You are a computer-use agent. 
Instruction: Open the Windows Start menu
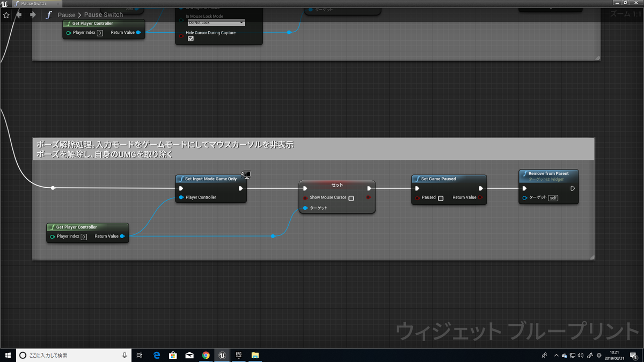(x=8, y=355)
